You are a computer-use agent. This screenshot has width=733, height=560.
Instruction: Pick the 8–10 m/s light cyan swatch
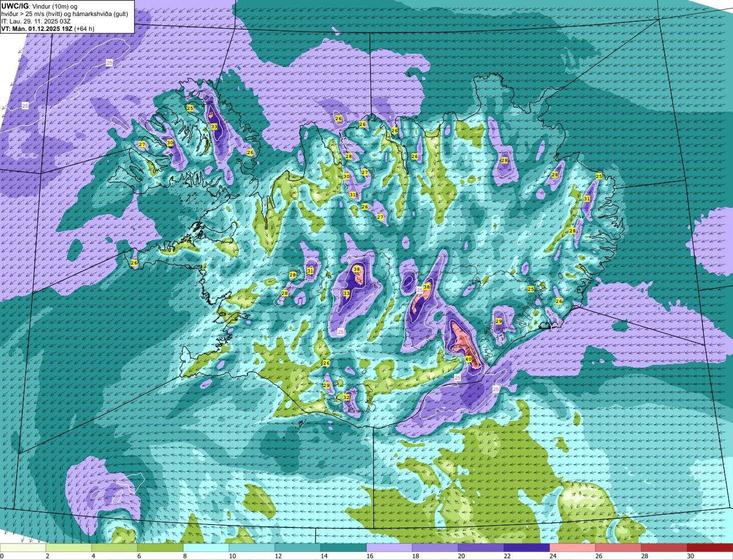tap(206, 548)
